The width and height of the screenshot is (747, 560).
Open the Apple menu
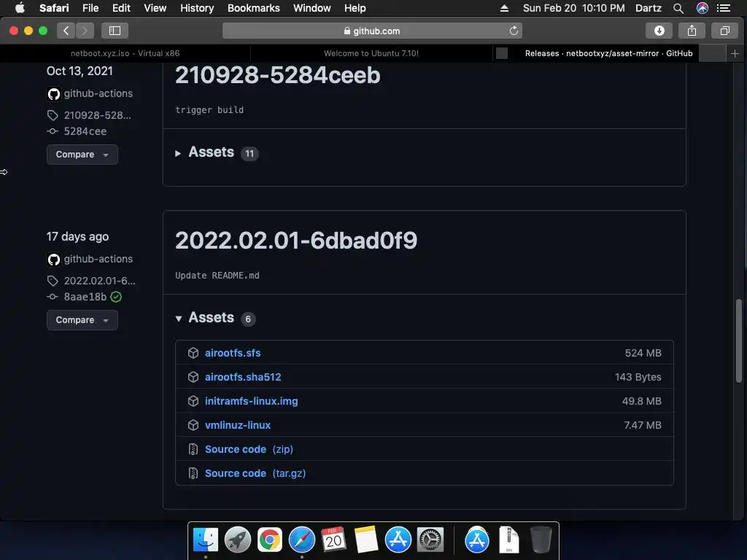tap(20, 8)
